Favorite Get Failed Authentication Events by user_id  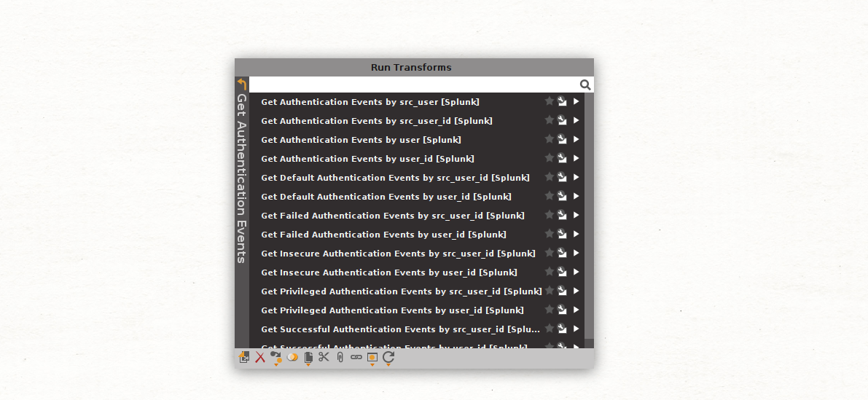click(x=549, y=233)
